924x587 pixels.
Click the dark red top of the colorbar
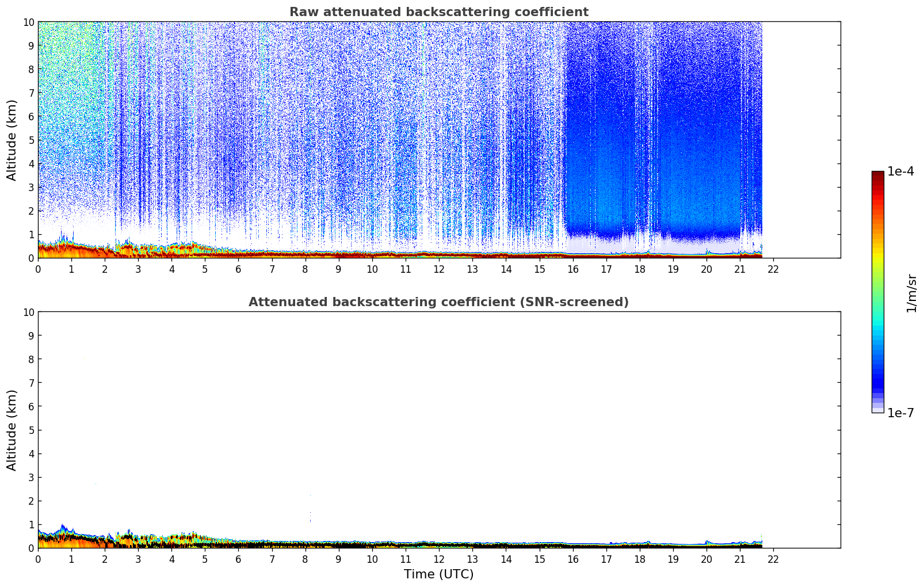point(877,175)
